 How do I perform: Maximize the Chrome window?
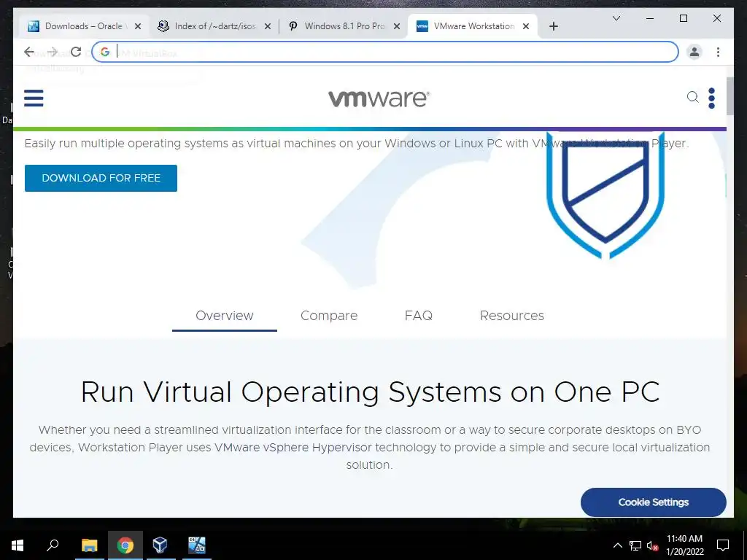coord(683,18)
